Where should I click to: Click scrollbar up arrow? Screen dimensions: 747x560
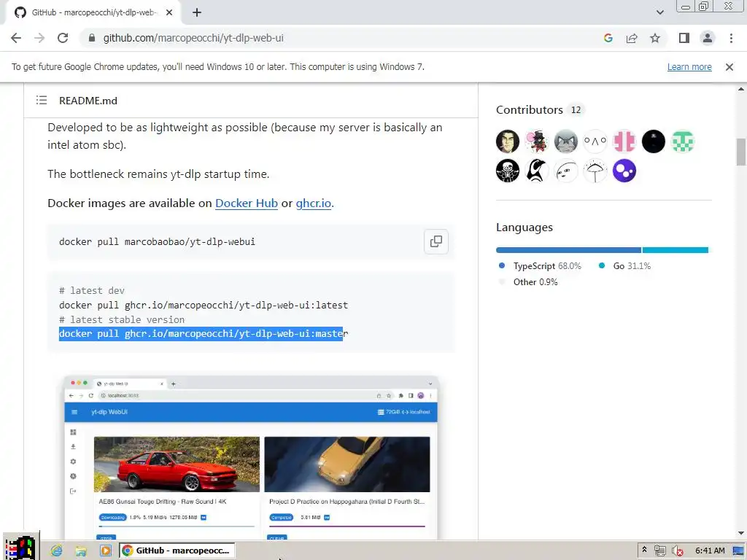point(741,89)
